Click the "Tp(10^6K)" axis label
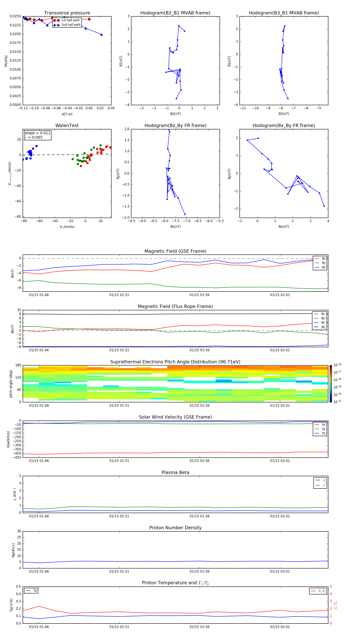This screenshot has height=644, width=351. pyautogui.click(x=11, y=605)
